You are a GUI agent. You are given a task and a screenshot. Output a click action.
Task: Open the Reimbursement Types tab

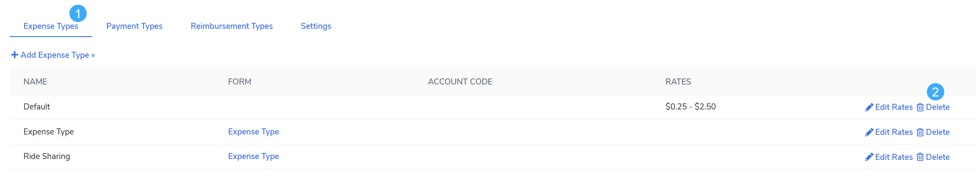232,26
